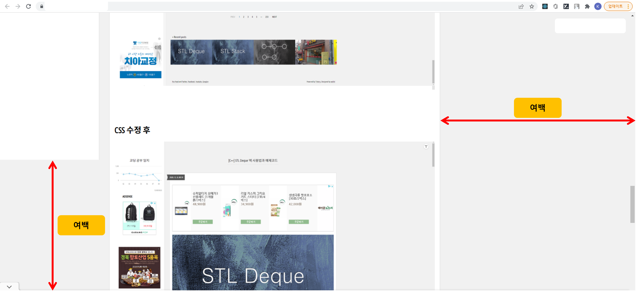Image resolution: width=644 pixels, height=299 pixels.
Task: Expand the bottom-left chevron panel
Action: click(9, 287)
